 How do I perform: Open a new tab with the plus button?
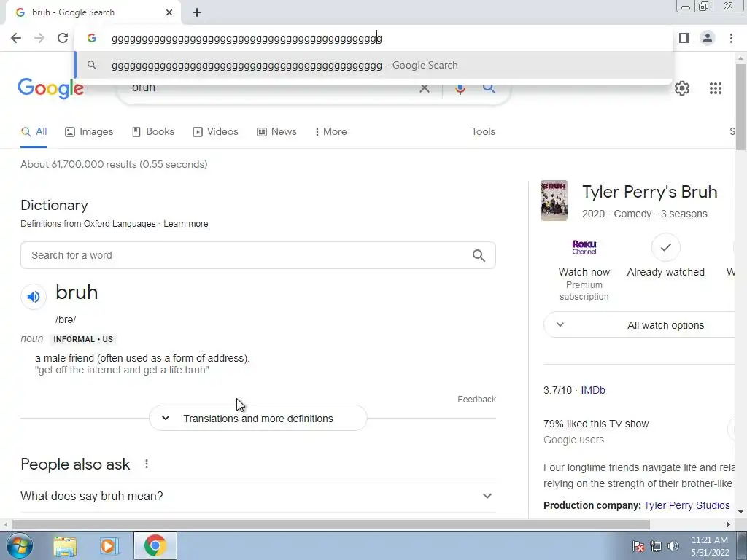click(x=197, y=12)
